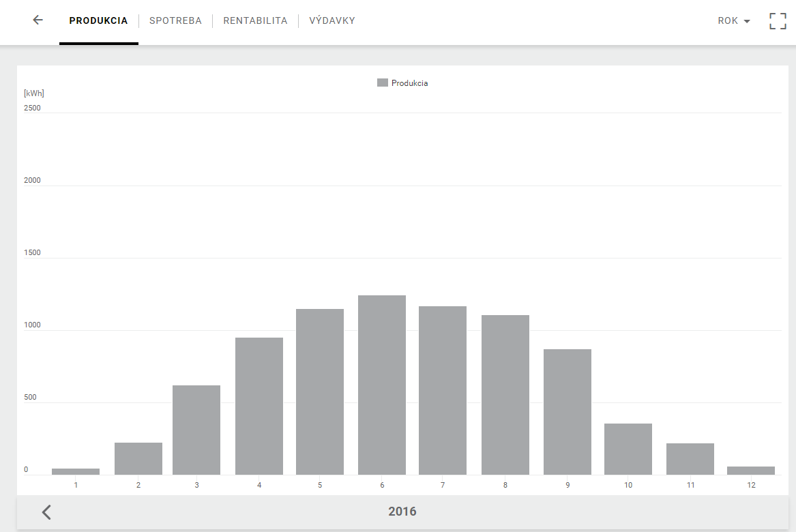
Task: Switch to the SPOTREBA tab
Action: pos(176,21)
